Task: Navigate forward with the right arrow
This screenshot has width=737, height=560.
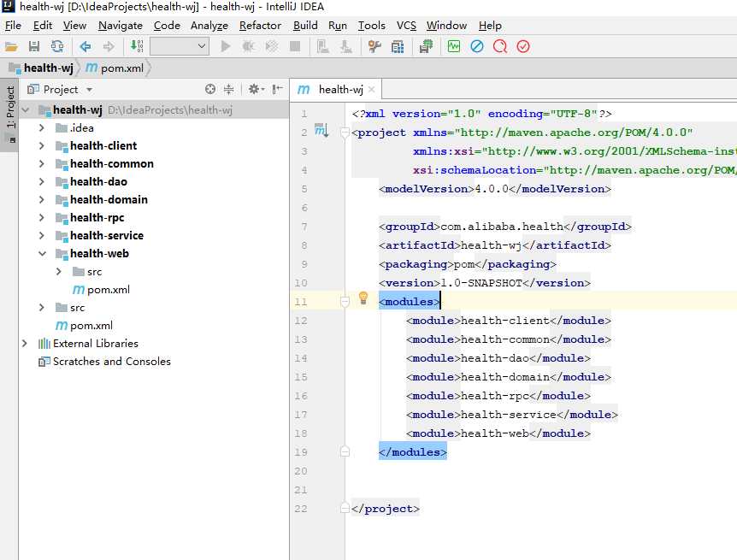Action: (109, 46)
